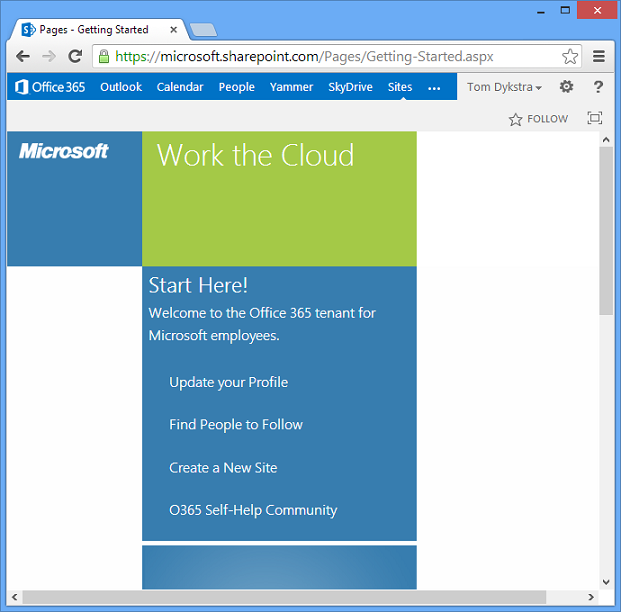
Task: Close the Pages - Getting Started tab
Action: click(173, 30)
